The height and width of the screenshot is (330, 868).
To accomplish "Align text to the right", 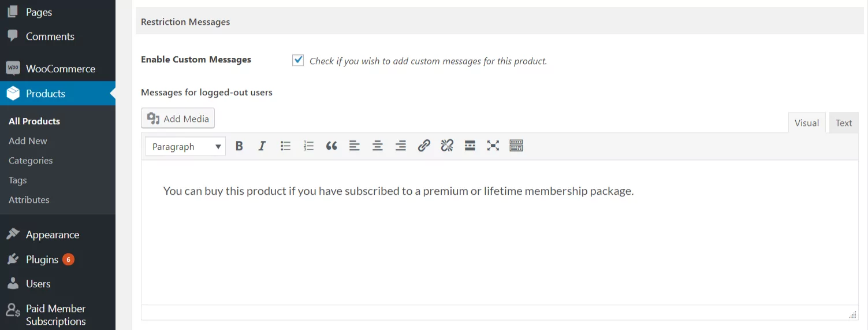I will [x=401, y=146].
